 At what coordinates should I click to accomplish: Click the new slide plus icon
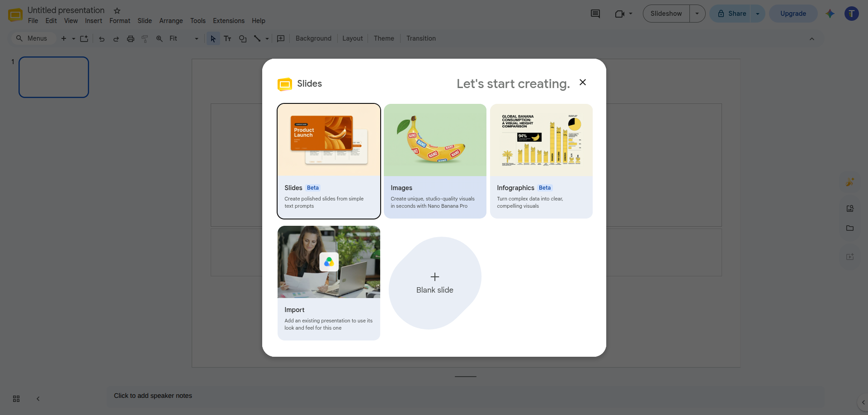[64, 38]
